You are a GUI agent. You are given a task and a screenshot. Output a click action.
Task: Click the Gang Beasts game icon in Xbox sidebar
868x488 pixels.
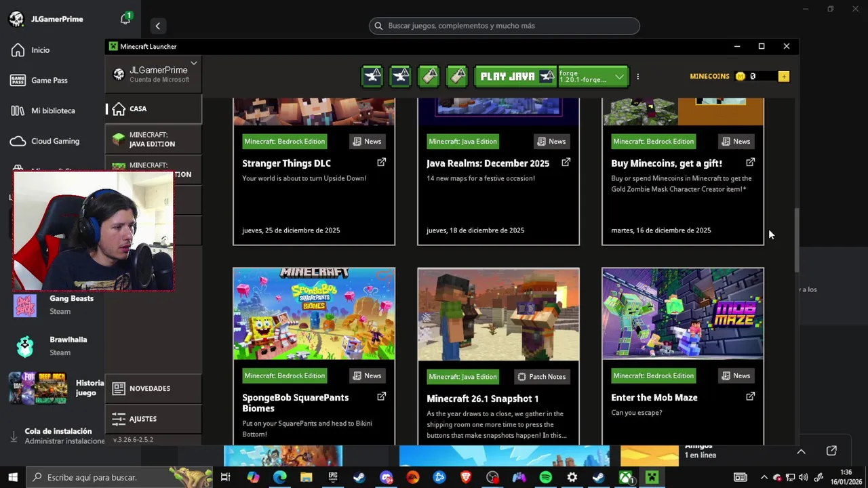coord(25,306)
